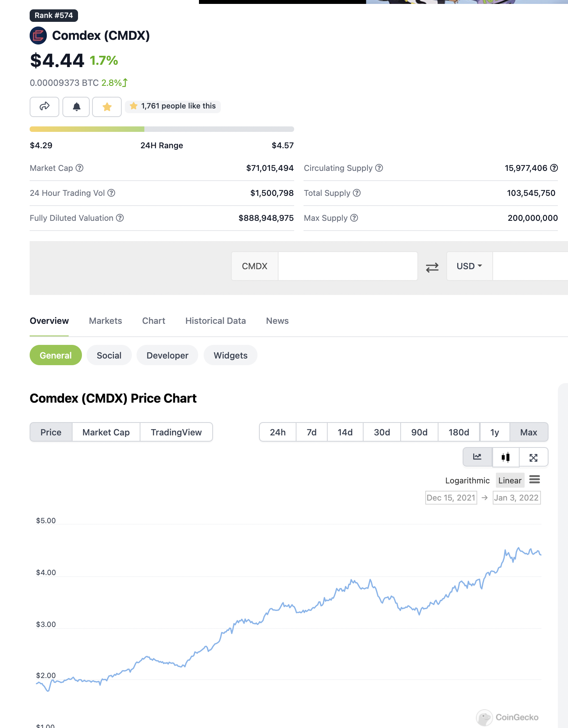The image size is (568, 728).
Task: Set chart range to 24h
Action: (278, 432)
